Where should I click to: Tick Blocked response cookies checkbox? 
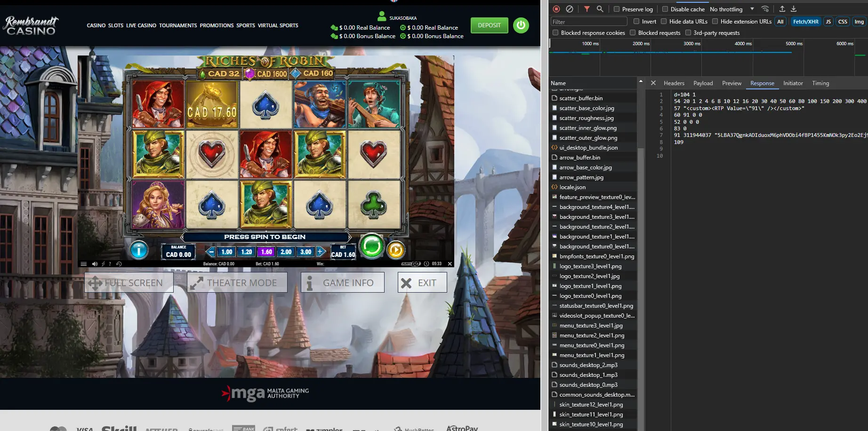555,32
